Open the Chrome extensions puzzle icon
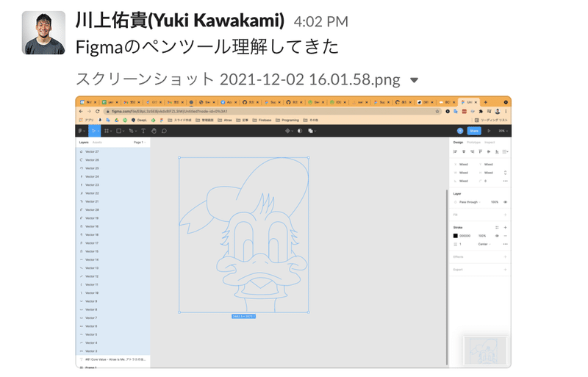This screenshot has width=588, height=377. click(x=481, y=112)
